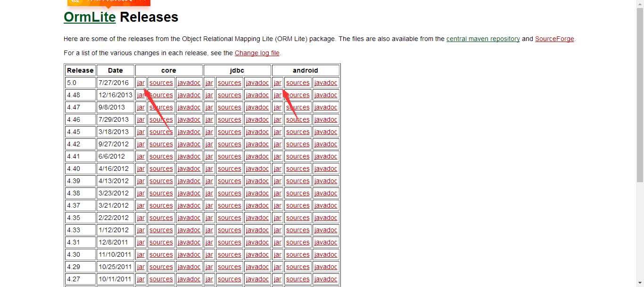
Task: Download jdbc jar for release 4.39
Action: point(209,181)
